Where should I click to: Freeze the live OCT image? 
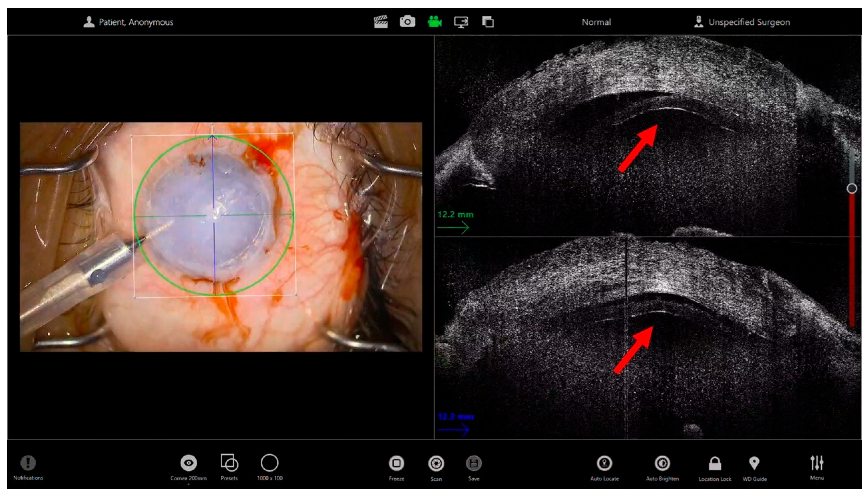click(396, 464)
